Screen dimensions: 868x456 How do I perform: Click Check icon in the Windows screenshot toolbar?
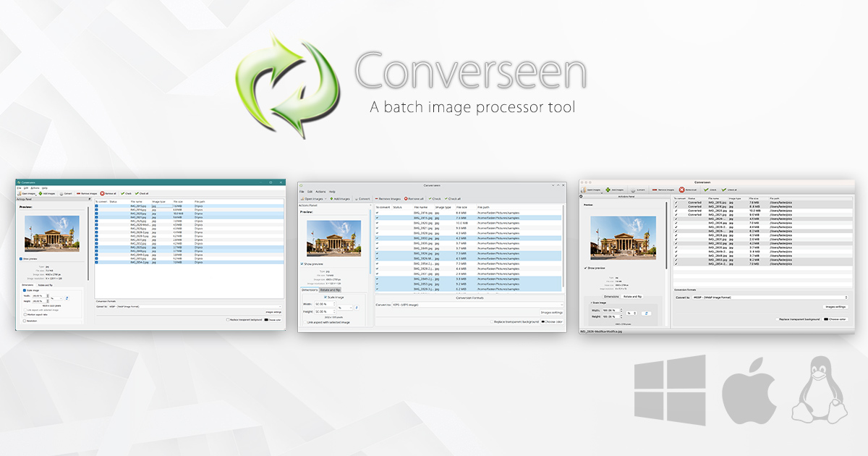[x=123, y=194]
